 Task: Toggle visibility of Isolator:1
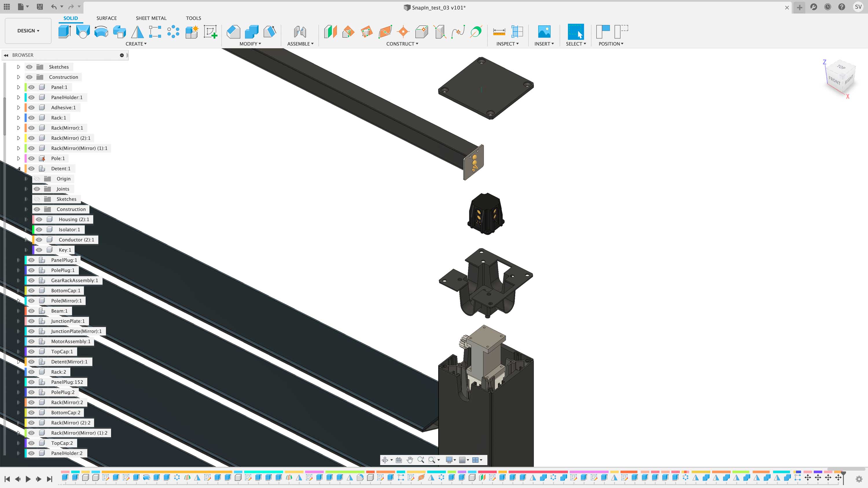pyautogui.click(x=39, y=229)
